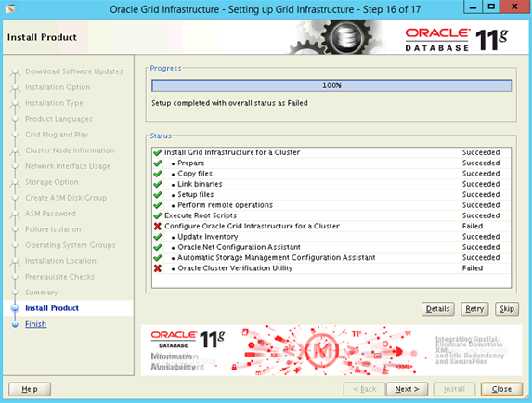Viewport: 532px width, 403px height.
Task: Click green check beside Execute Root Scripts
Action: coord(158,215)
